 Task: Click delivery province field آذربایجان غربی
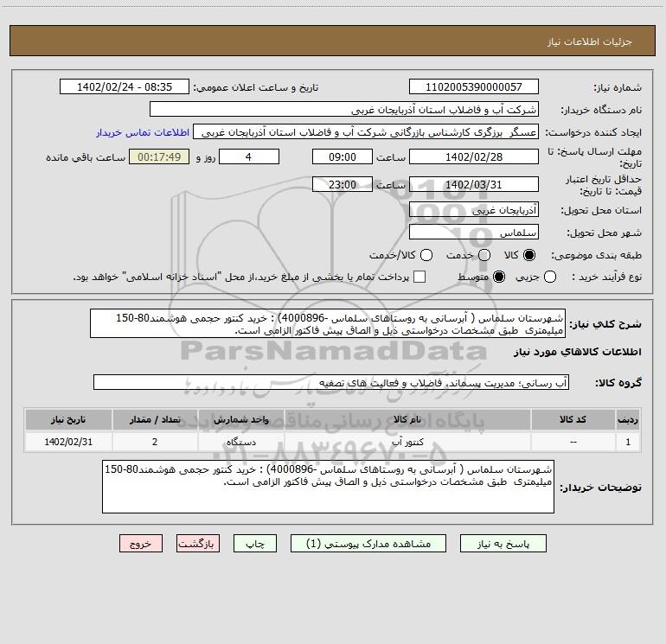pos(474,210)
